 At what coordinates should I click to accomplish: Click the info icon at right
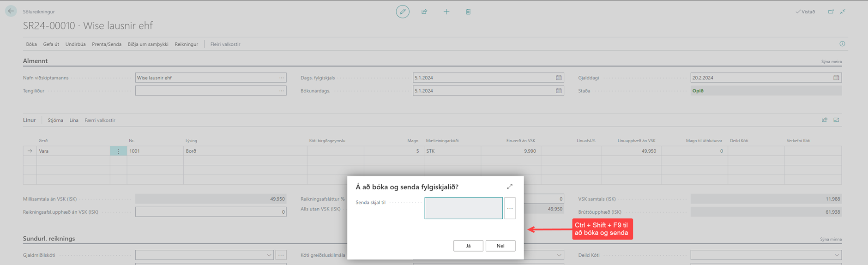(x=842, y=44)
